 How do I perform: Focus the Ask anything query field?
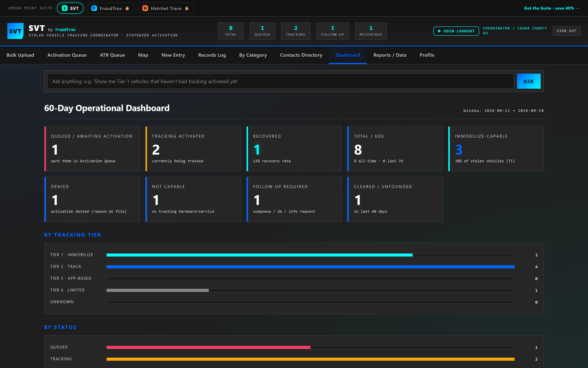coord(280,81)
